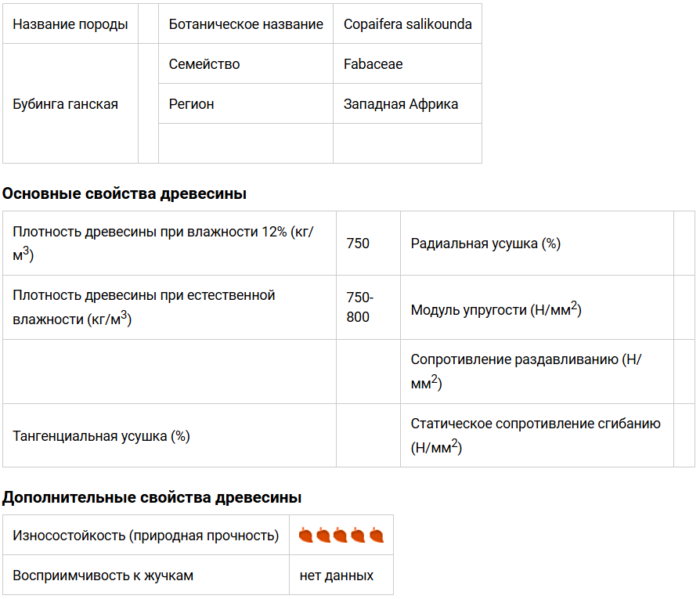Click the 'Модуль упругости' property label

[x=495, y=310]
